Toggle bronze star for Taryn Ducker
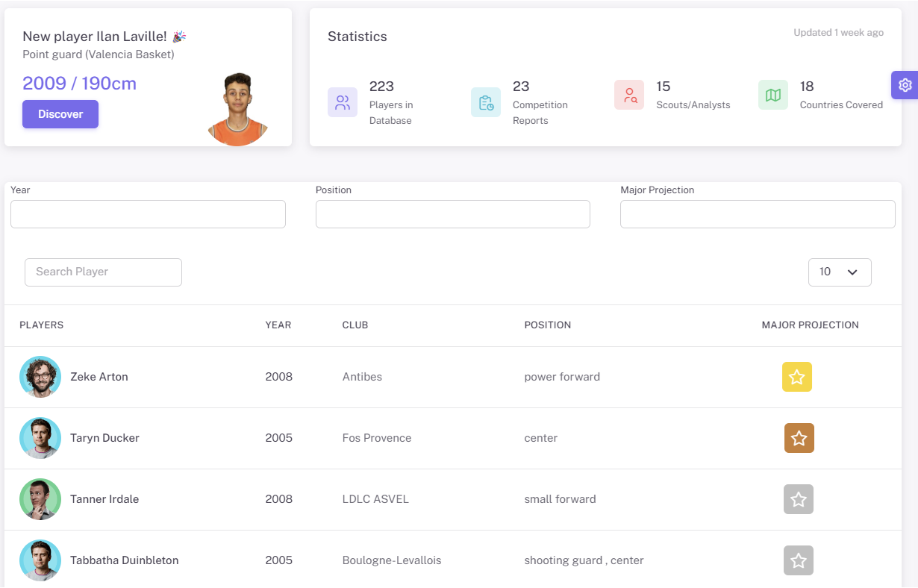Viewport: 918px width, 588px height. click(x=799, y=438)
